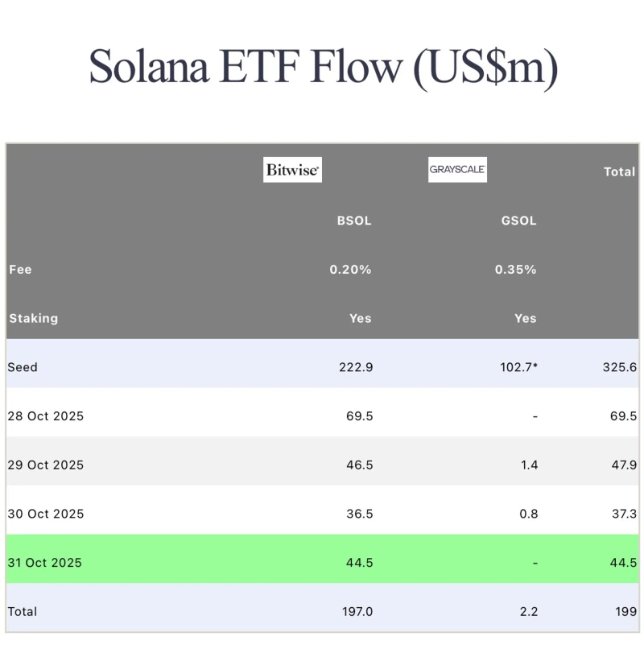The height and width of the screenshot is (657, 644).
Task: Click the Seed row label
Action: pyautogui.click(x=23, y=367)
